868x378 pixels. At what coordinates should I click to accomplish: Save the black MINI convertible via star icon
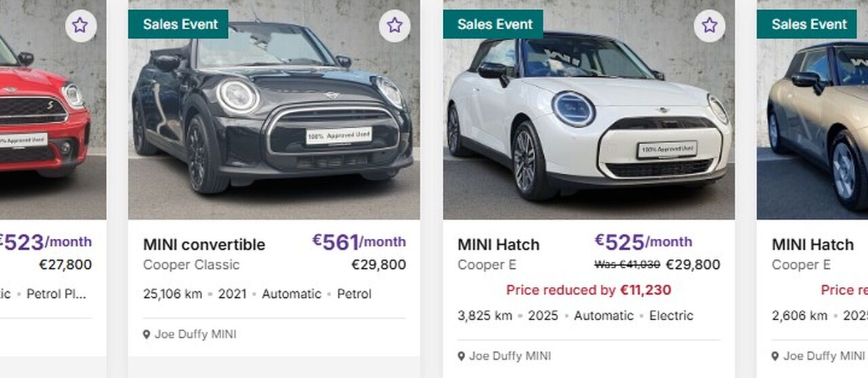[395, 26]
